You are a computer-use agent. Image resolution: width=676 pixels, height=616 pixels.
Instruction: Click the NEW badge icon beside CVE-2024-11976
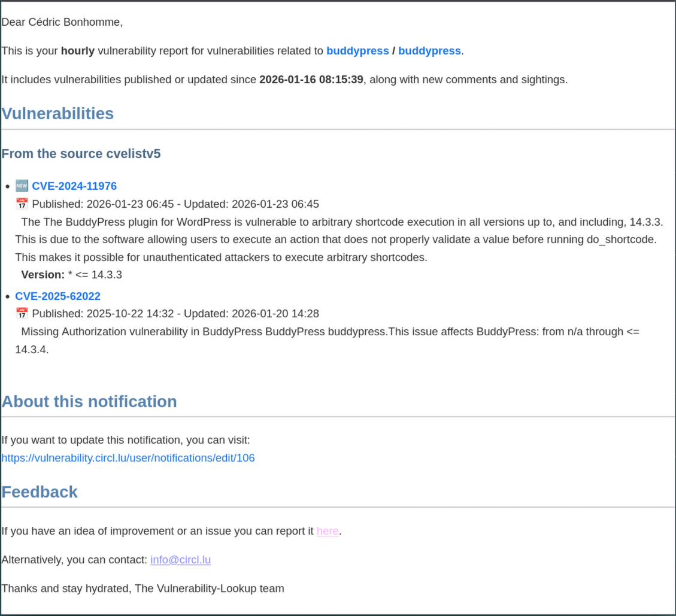coord(22,186)
